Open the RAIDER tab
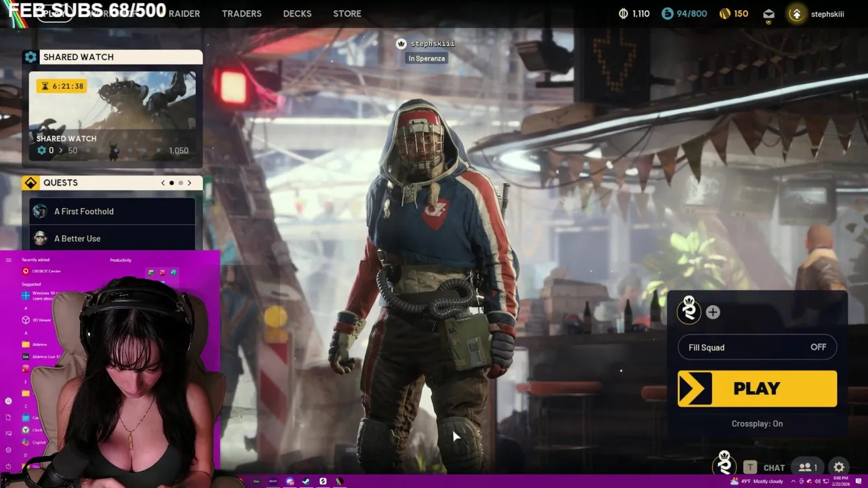The image size is (868, 488). [x=184, y=14]
